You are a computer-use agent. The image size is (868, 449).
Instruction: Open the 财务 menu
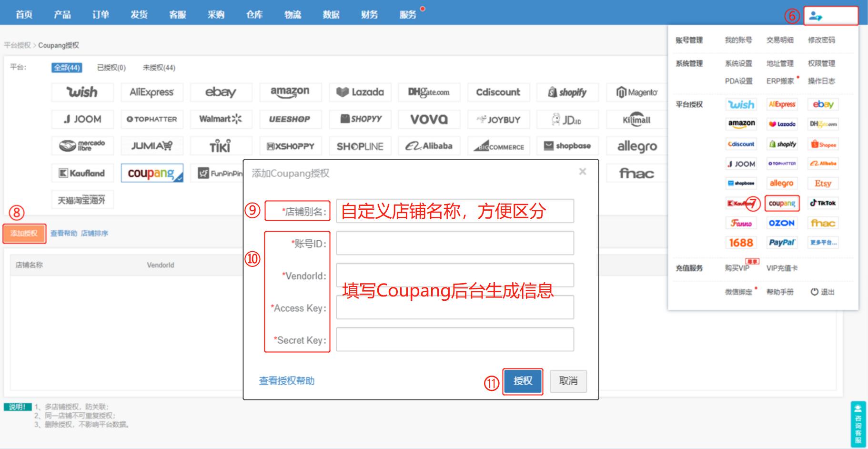tap(369, 14)
